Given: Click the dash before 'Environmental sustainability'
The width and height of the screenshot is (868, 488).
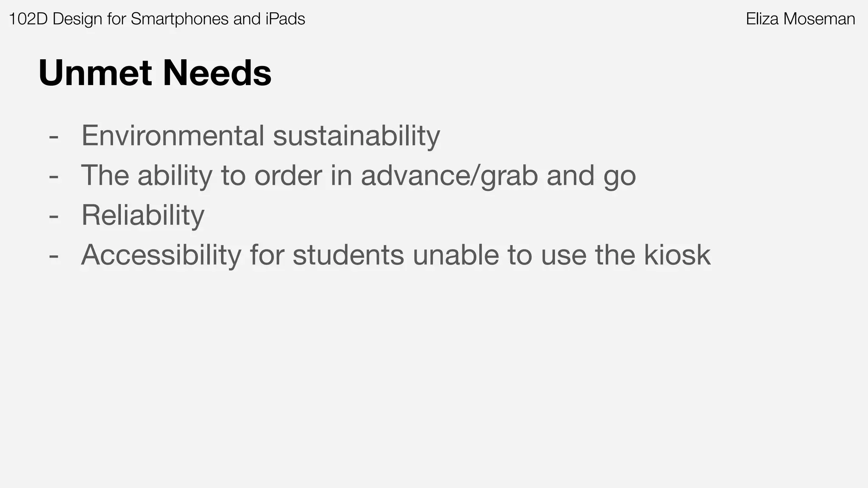Looking at the screenshot, I should tap(54, 137).
